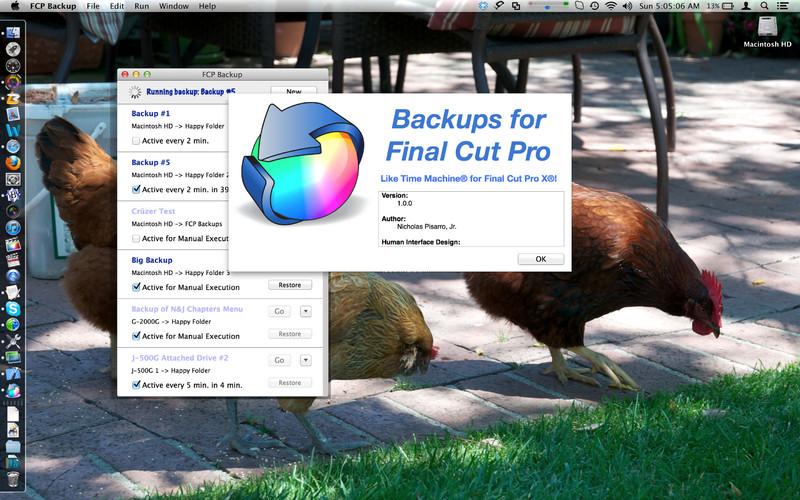This screenshot has width=800, height=500.
Task: Click 'J-500G 1 -> Happy Folder' path text
Action: (170, 370)
